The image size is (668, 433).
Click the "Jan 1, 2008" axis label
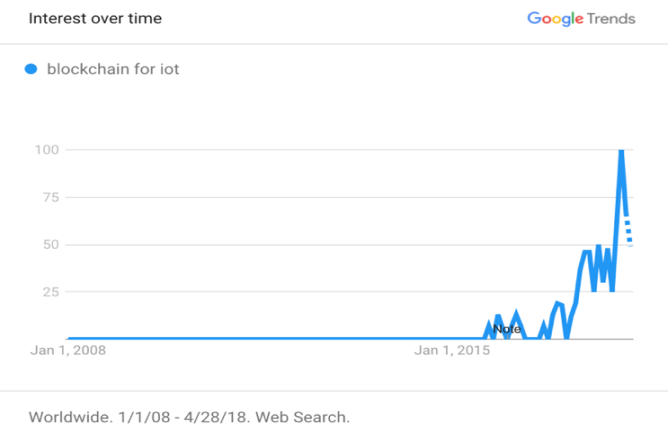[x=67, y=351]
